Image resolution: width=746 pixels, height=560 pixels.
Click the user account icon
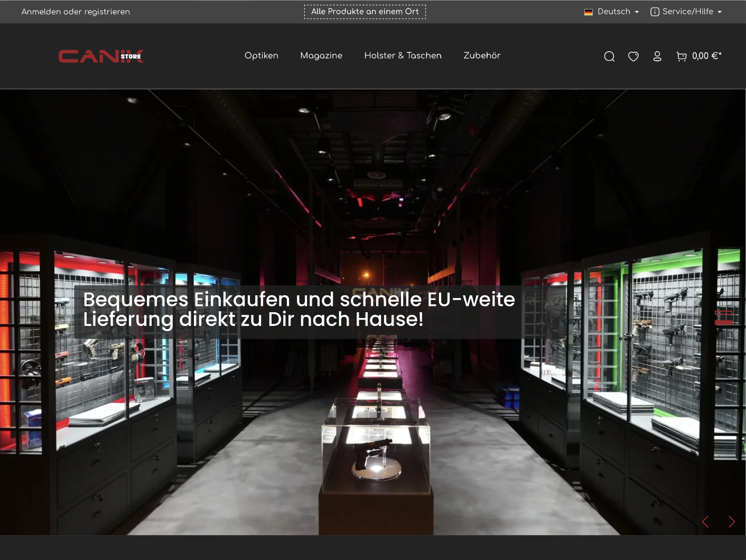pos(657,56)
